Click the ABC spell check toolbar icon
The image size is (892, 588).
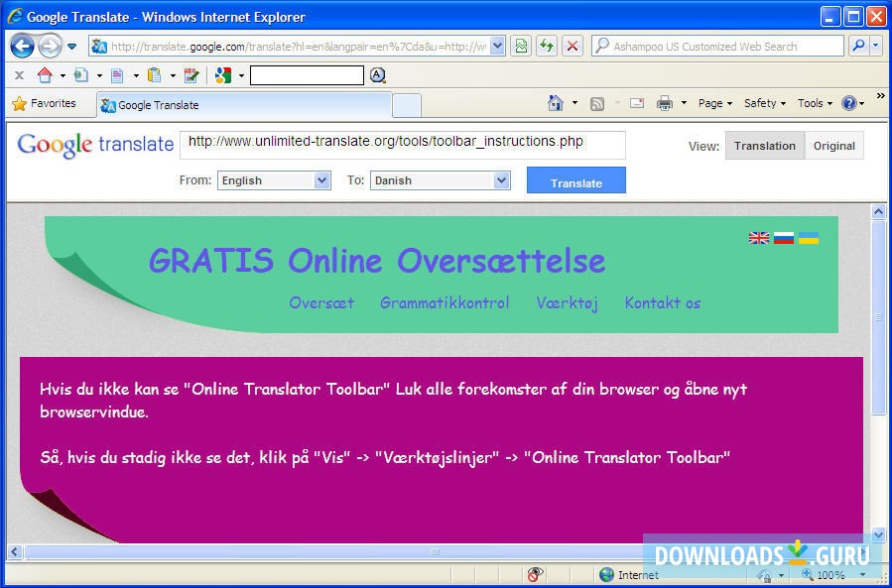pos(191,75)
